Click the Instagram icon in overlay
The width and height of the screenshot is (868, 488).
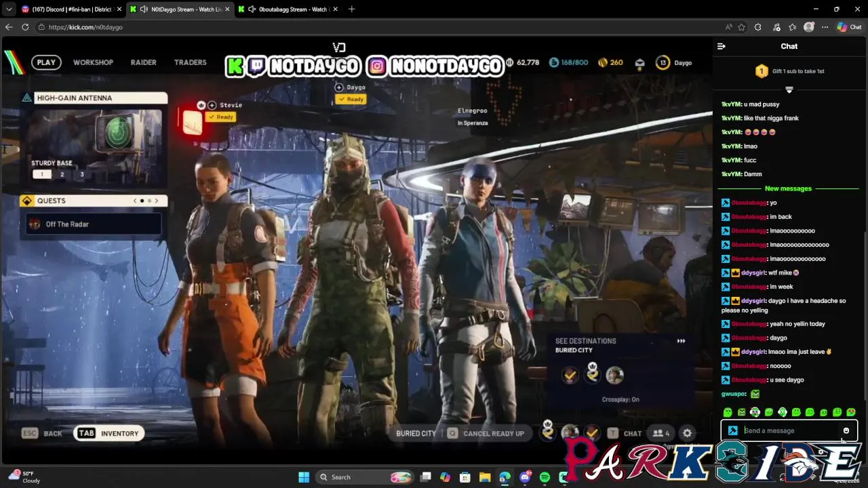(377, 66)
